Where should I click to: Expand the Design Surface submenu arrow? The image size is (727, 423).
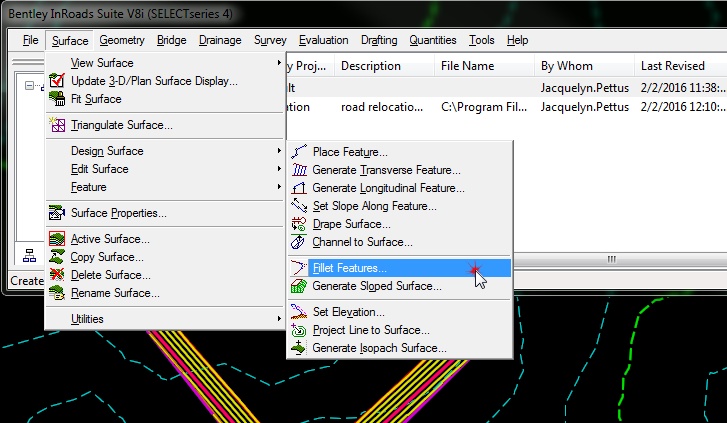[x=279, y=150]
